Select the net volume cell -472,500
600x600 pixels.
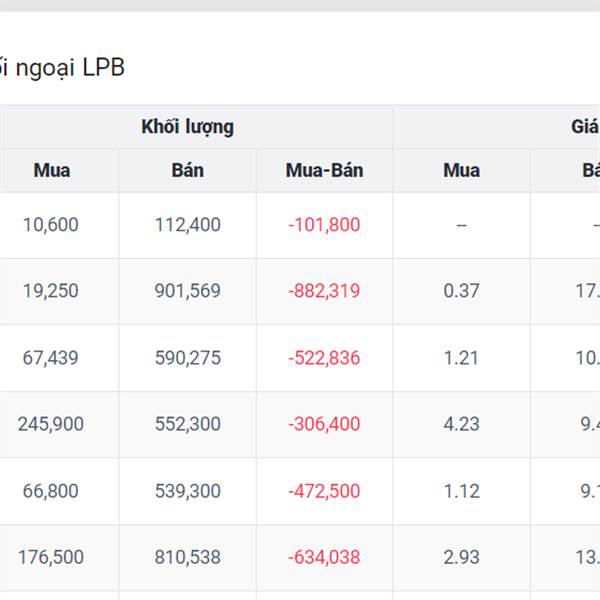coord(324,491)
